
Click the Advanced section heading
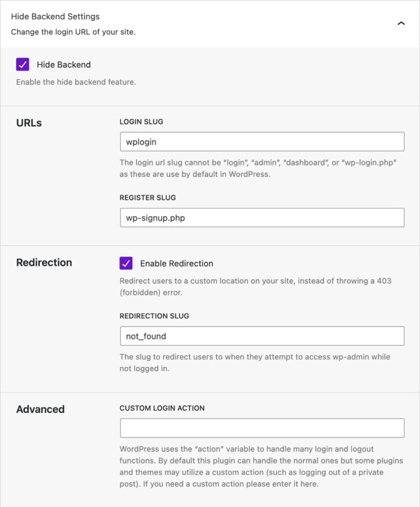point(41,409)
